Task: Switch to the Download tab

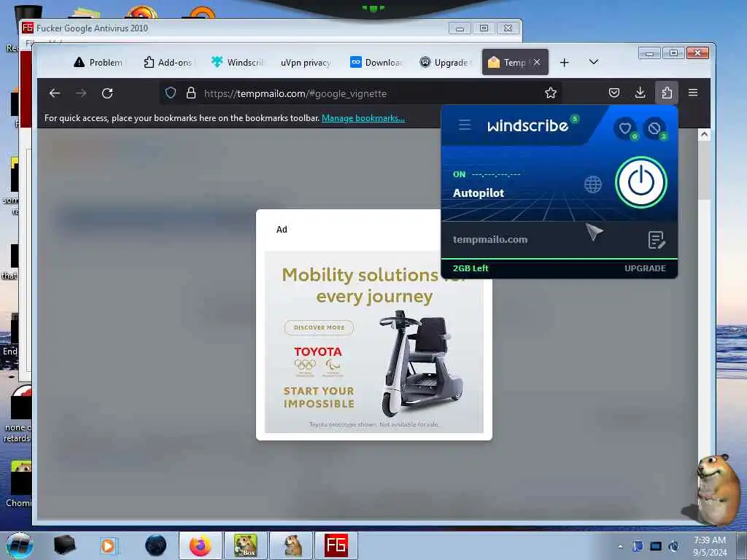Action: click(376, 63)
